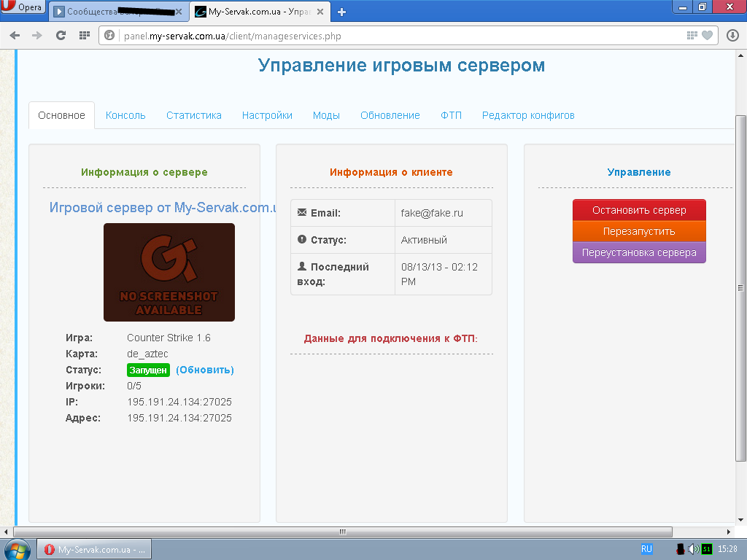Open a new tab with plus
747x560 pixels.
point(341,12)
